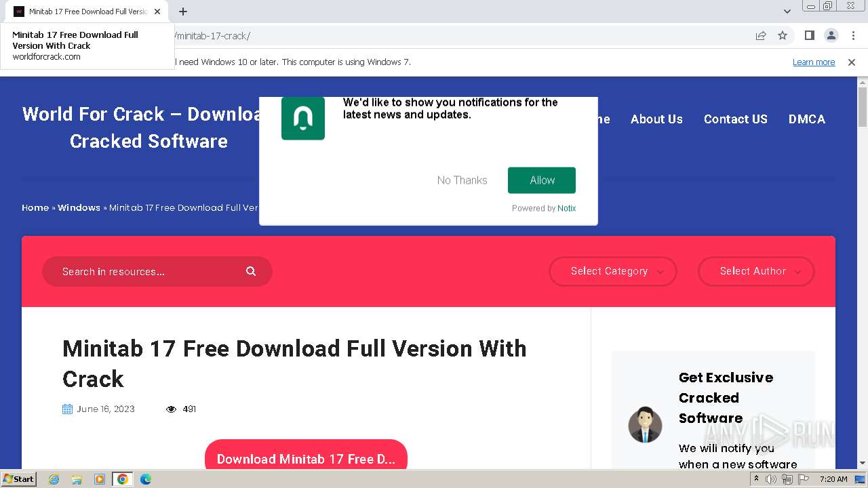Open the tab search chevron
Image resolution: width=868 pixels, height=488 pixels.
coord(787,12)
